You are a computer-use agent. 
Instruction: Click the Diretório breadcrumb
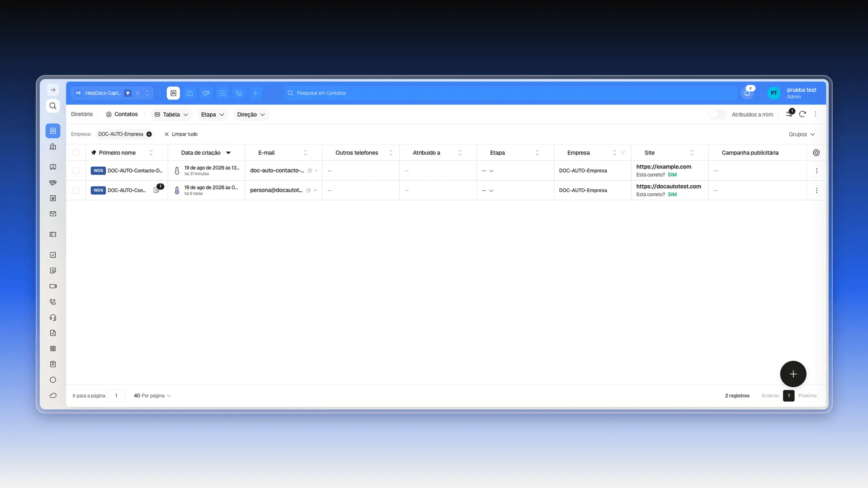point(82,114)
